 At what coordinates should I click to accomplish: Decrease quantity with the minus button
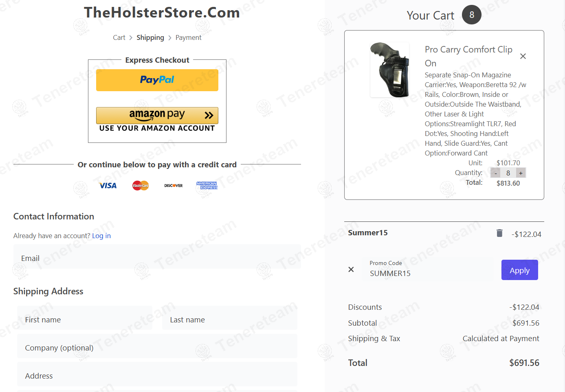(496, 173)
